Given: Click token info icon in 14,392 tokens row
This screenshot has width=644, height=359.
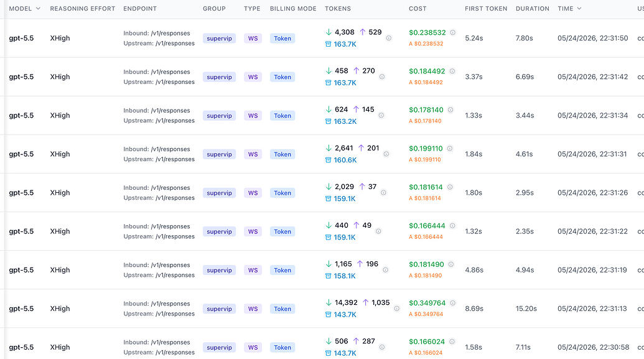Looking at the screenshot, I should coord(397,309).
